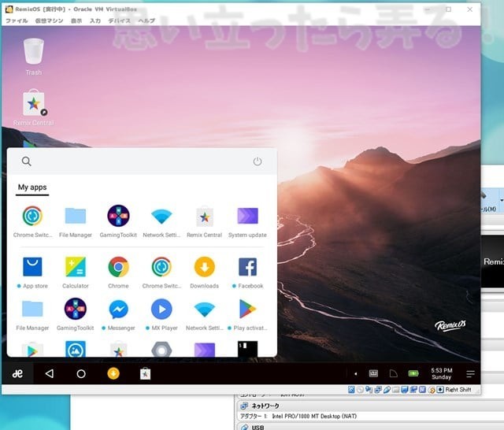Open the ヘルプ menu in VirtualBox
504x430 pixels.
click(x=146, y=20)
